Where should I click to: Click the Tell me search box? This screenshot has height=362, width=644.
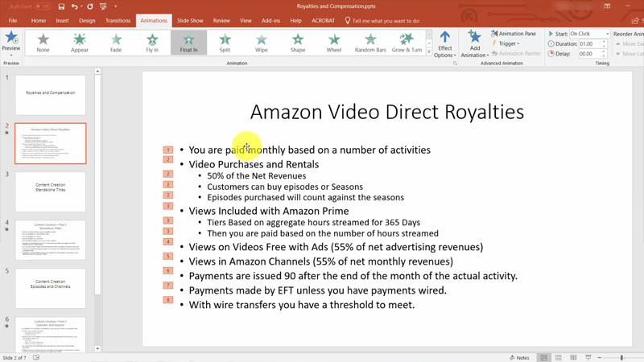coord(385,21)
